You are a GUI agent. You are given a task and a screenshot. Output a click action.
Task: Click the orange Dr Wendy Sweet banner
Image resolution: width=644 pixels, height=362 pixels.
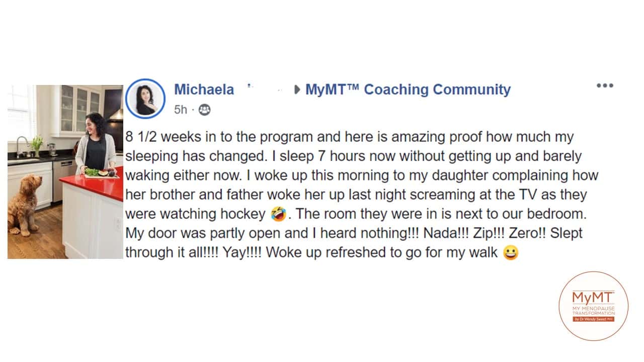point(594,319)
